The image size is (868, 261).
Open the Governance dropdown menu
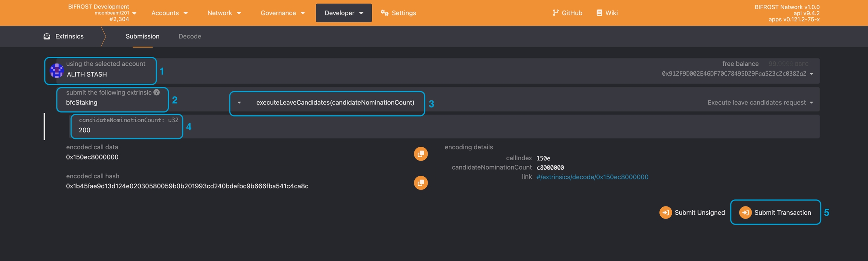[x=283, y=13]
